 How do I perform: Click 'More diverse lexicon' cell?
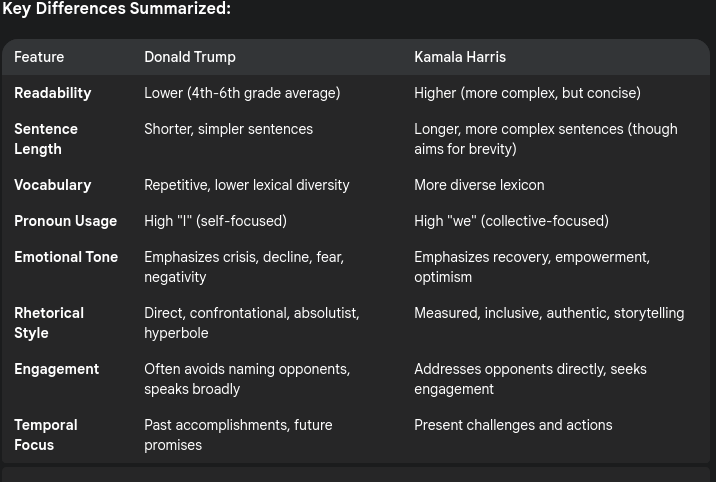click(x=479, y=185)
